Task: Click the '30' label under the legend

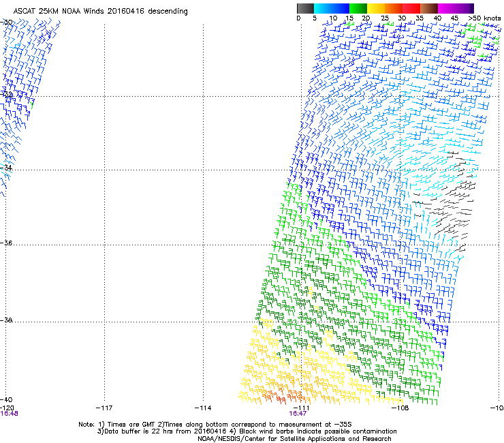Action: [402, 18]
